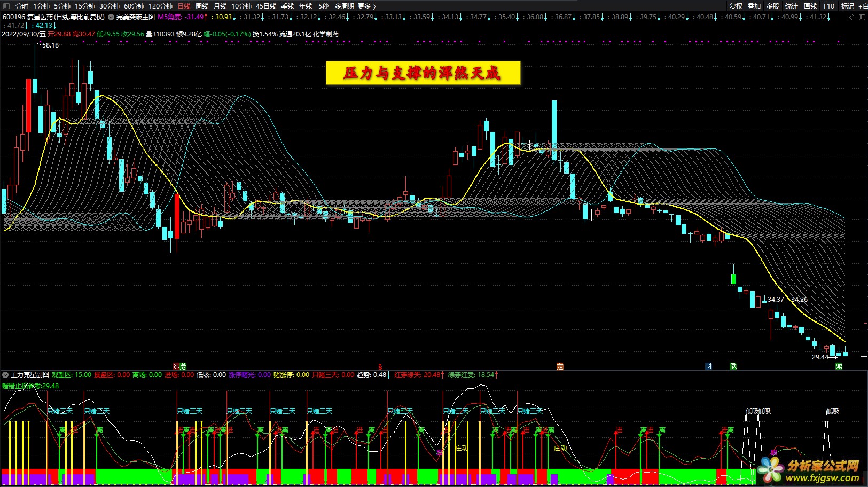The height and width of the screenshot is (487, 868).
Task: Switch to 年线 yearly chart
Action: pyautogui.click(x=306, y=6)
